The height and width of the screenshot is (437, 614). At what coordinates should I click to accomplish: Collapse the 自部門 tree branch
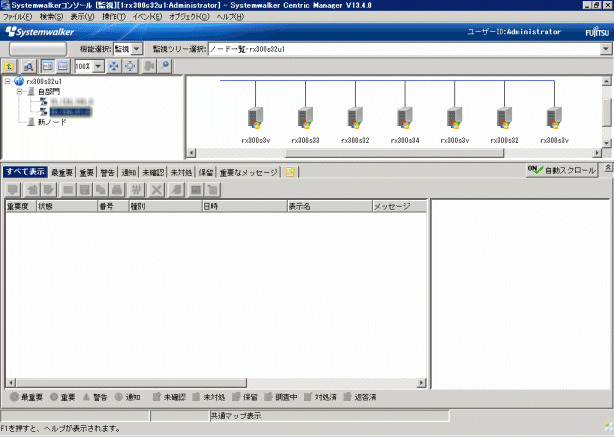click(x=19, y=92)
